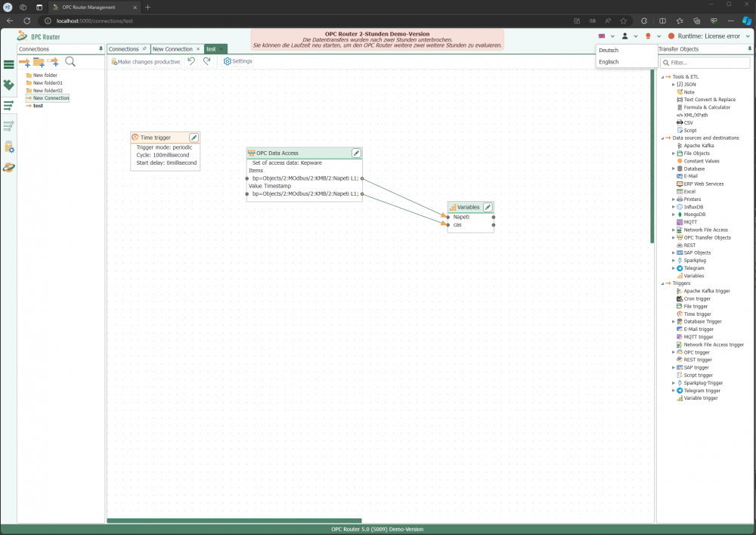Click the user account icon in header
This screenshot has height=535, width=756.
point(625,36)
